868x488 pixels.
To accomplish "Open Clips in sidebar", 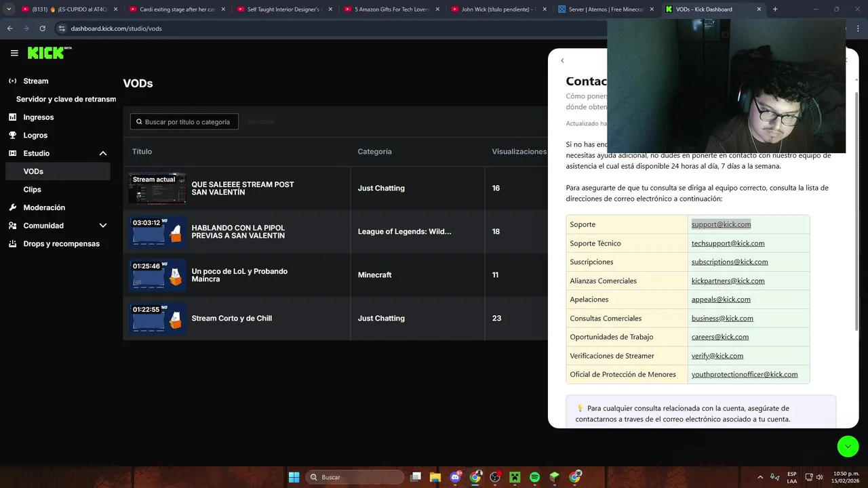I will (32, 190).
